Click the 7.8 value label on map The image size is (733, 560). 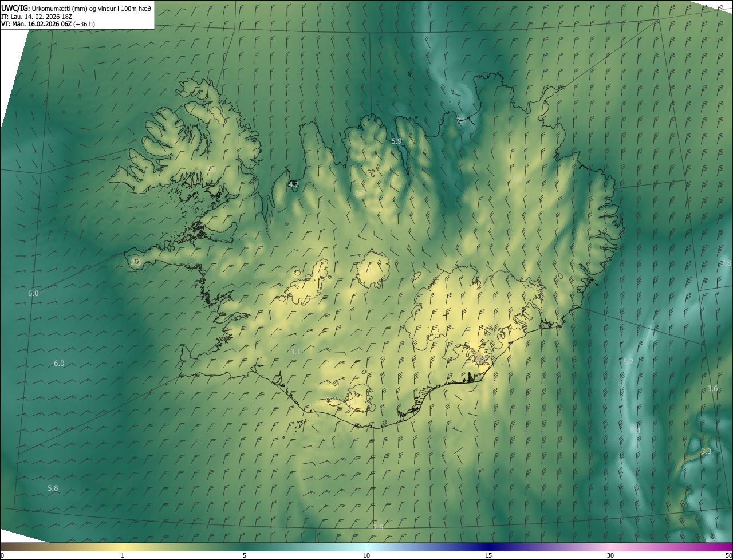point(726,262)
